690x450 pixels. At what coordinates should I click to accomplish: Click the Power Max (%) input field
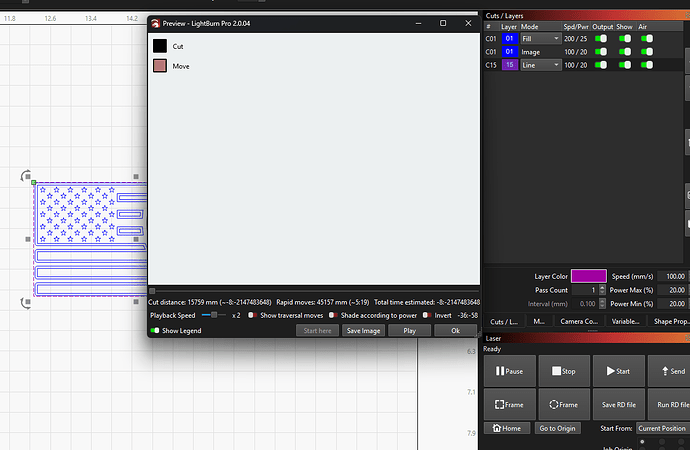coord(673,290)
